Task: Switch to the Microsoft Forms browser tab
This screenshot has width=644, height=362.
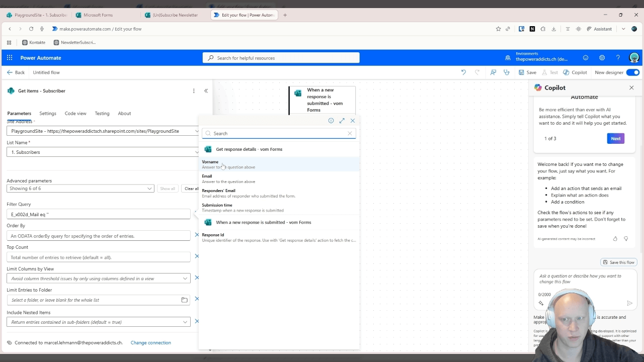Action: click(x=104, y=15)
